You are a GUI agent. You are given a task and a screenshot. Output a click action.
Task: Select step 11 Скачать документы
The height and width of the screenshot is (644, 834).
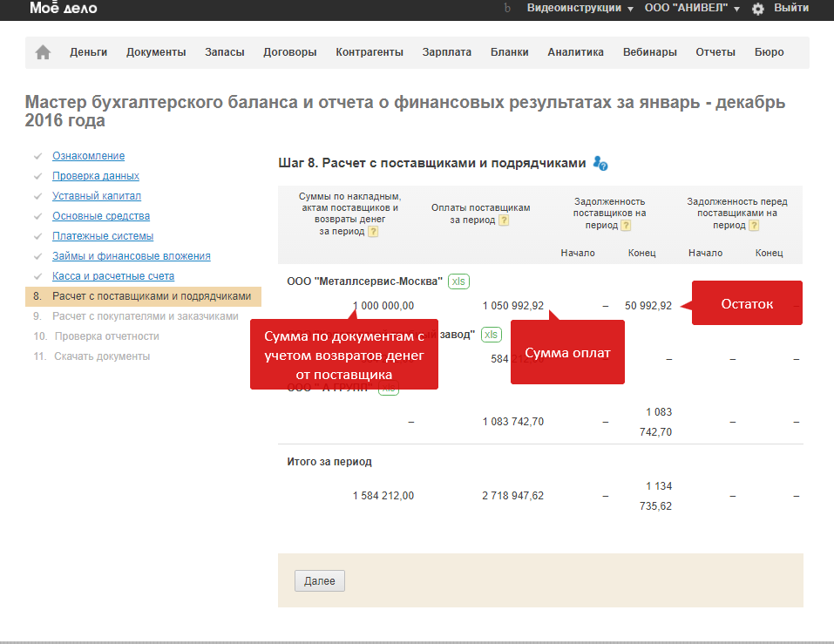click(102, 356)
